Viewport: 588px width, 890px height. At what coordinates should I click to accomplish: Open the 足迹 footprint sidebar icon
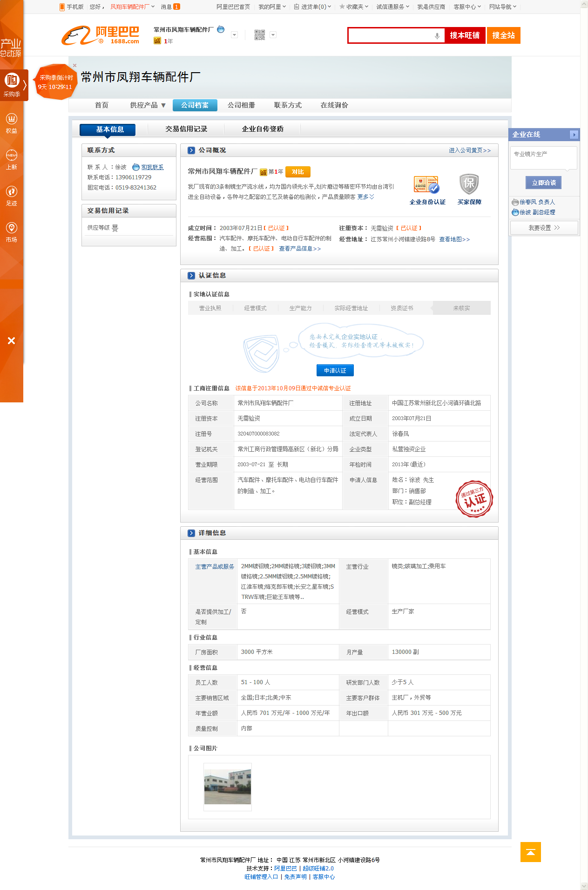tap(12, 196)
